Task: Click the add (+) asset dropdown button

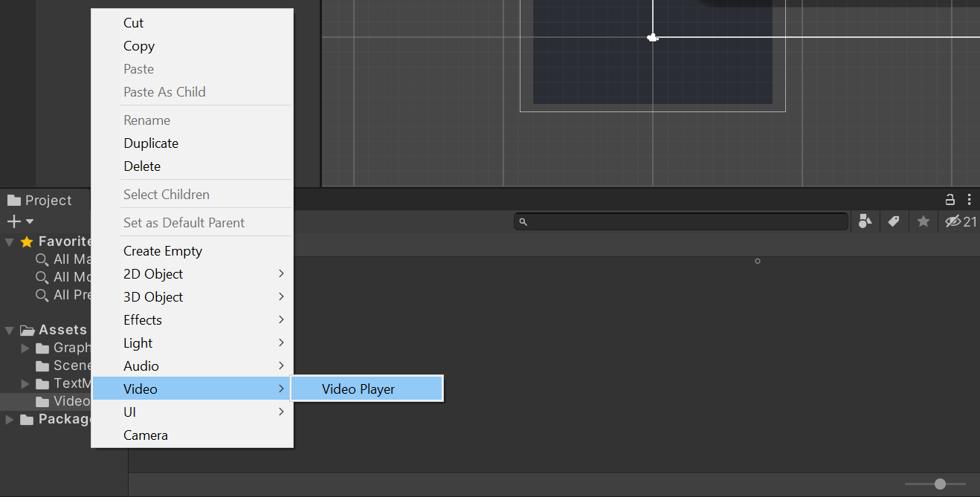Action: point(20,221)
